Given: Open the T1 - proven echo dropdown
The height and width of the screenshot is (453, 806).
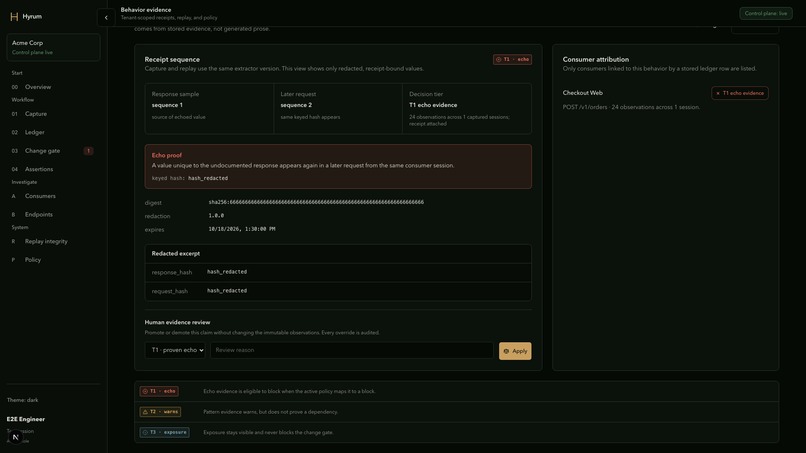Looking at the screenshot, I should click(x=175, y=350).
